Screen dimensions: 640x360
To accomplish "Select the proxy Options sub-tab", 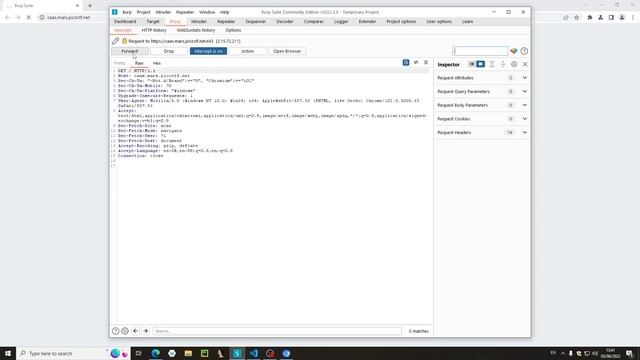I will pos(233,30).
